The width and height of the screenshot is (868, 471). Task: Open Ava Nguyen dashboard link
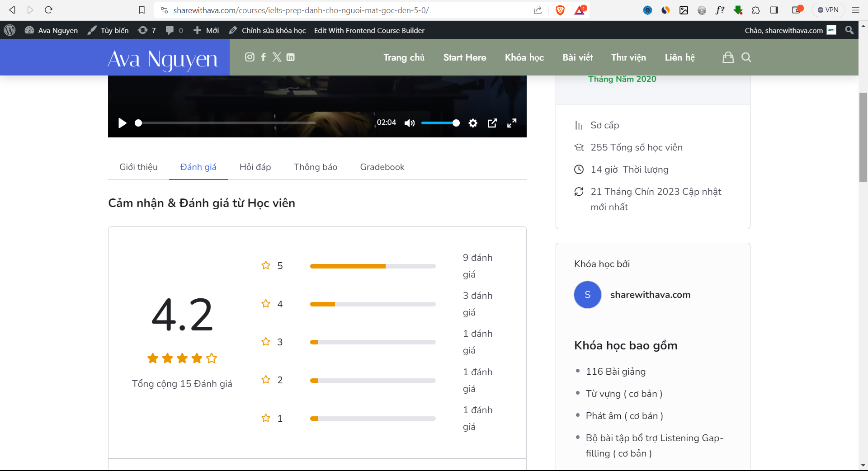pyautogui.click(x=51, y=30)
